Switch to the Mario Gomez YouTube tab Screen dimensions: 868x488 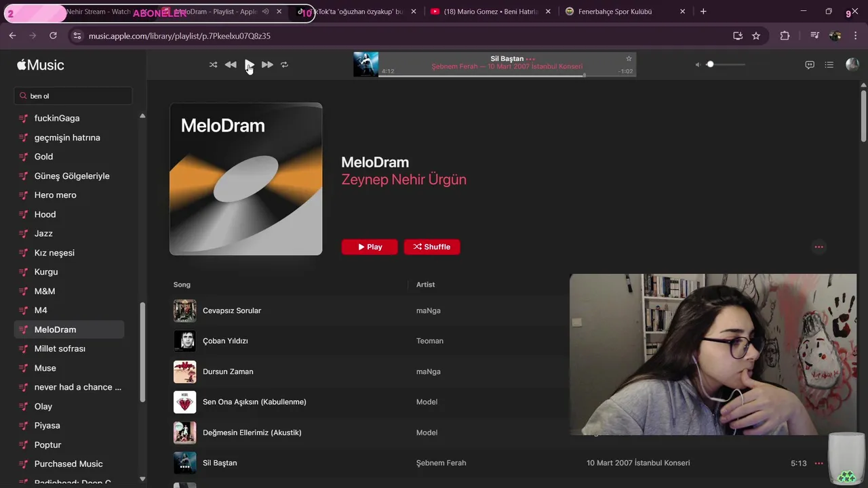(x=491, y=12)
